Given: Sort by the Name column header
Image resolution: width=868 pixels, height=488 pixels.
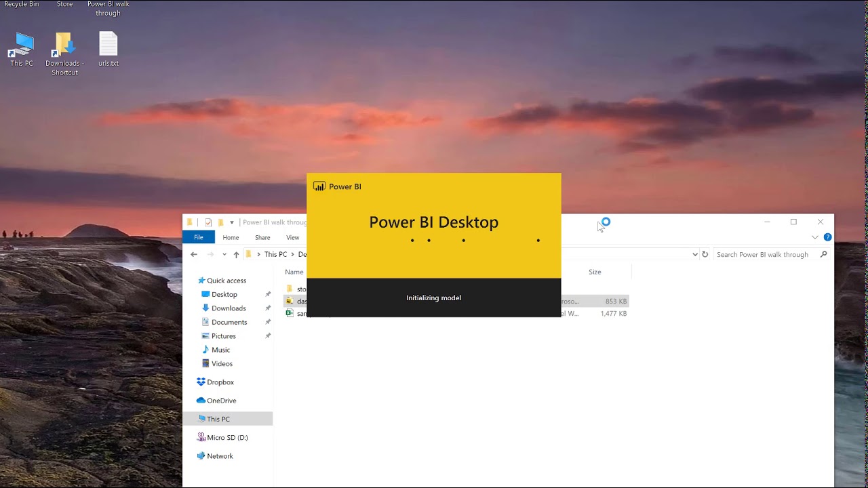Looking at the screenshot, I should coord(294,272).
